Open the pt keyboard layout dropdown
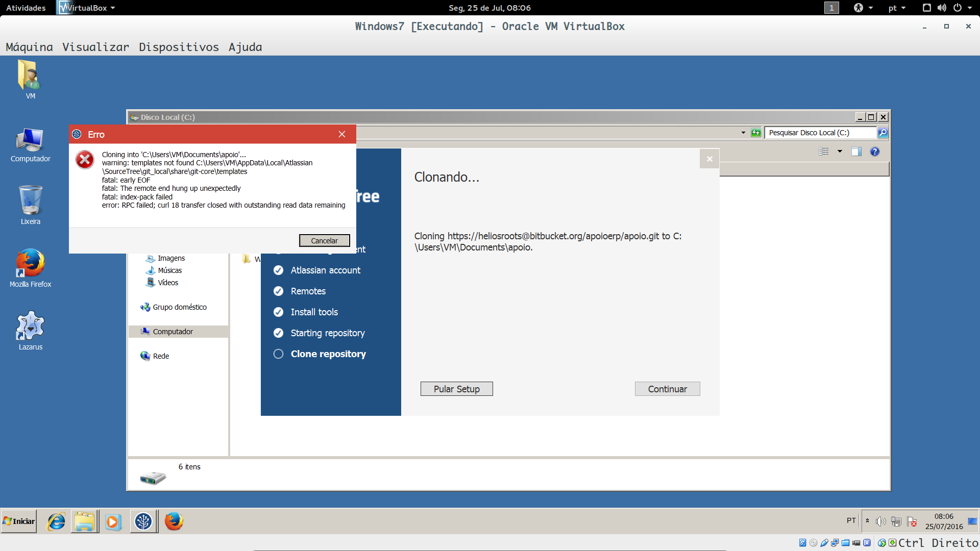The image size is (980, 551). pos(897,8)
